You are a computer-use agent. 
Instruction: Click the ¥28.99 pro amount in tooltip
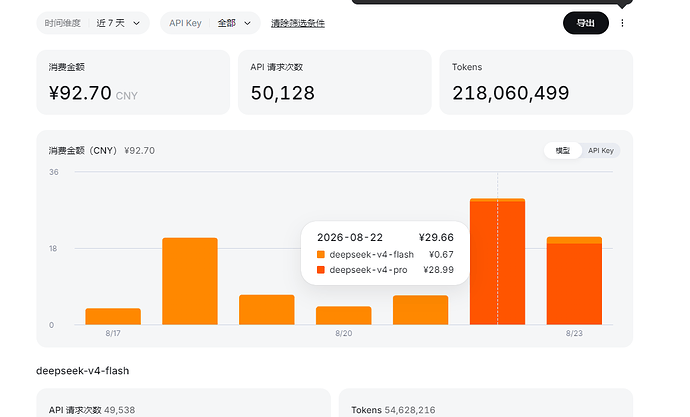[x=438, y=270]
